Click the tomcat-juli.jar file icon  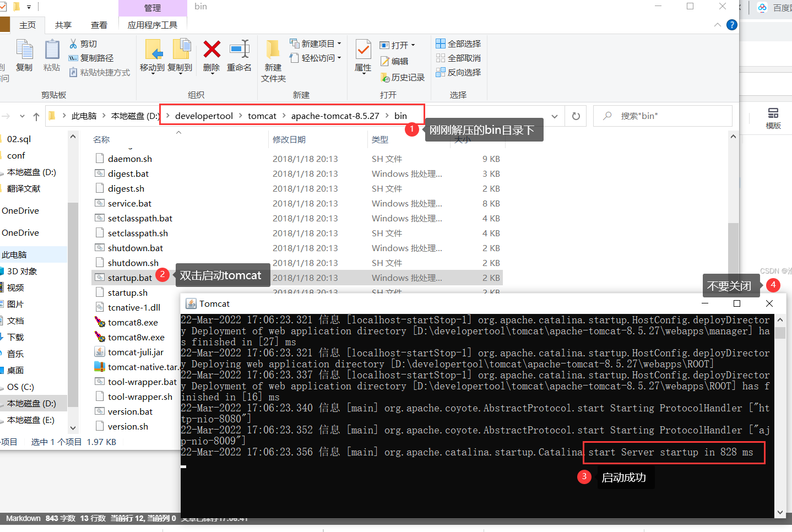tap(100, 352)
